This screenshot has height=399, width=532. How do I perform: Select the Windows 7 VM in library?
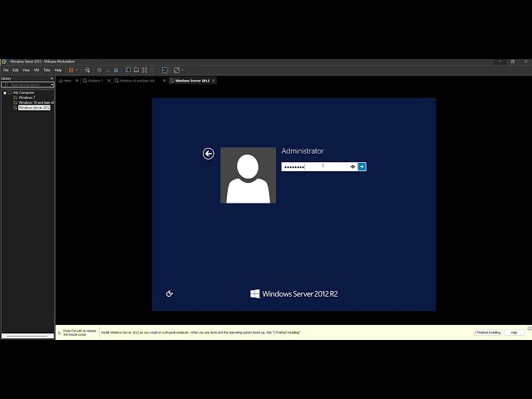[27, 97]
